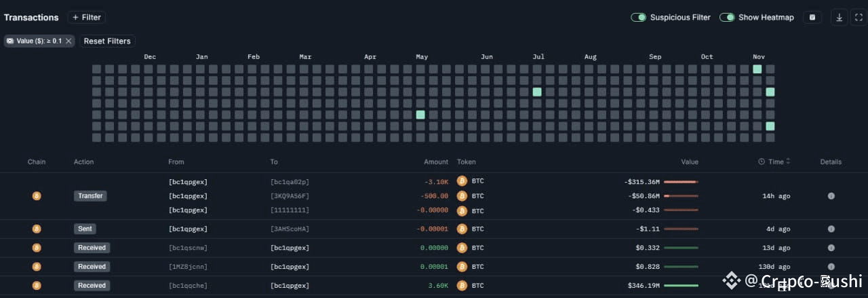
Task: Click the Bitcoin chain icon in Sent row
Action: click(x=37, y=229)
